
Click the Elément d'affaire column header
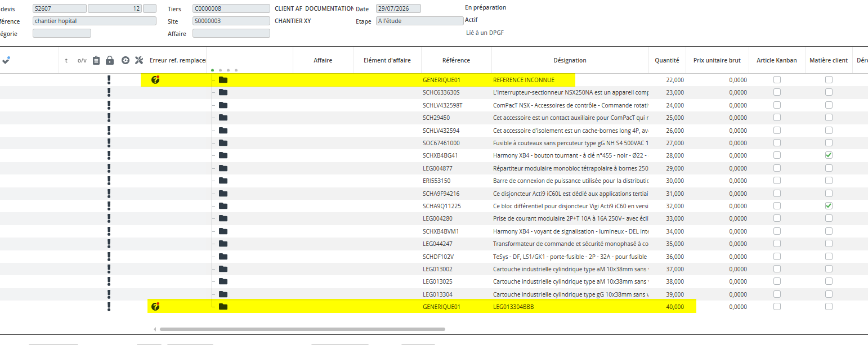click(x=387, y=60)
